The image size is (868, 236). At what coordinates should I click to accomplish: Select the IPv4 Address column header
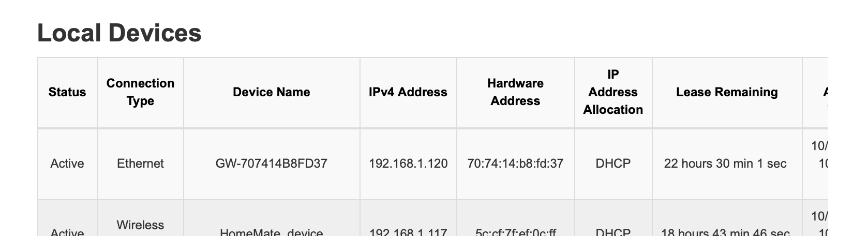408,92
